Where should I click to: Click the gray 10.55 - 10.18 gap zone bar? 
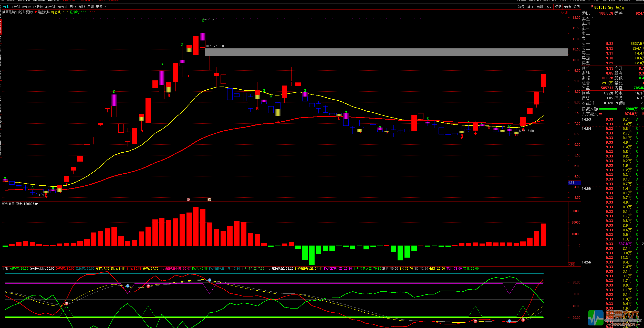(386, 52)
